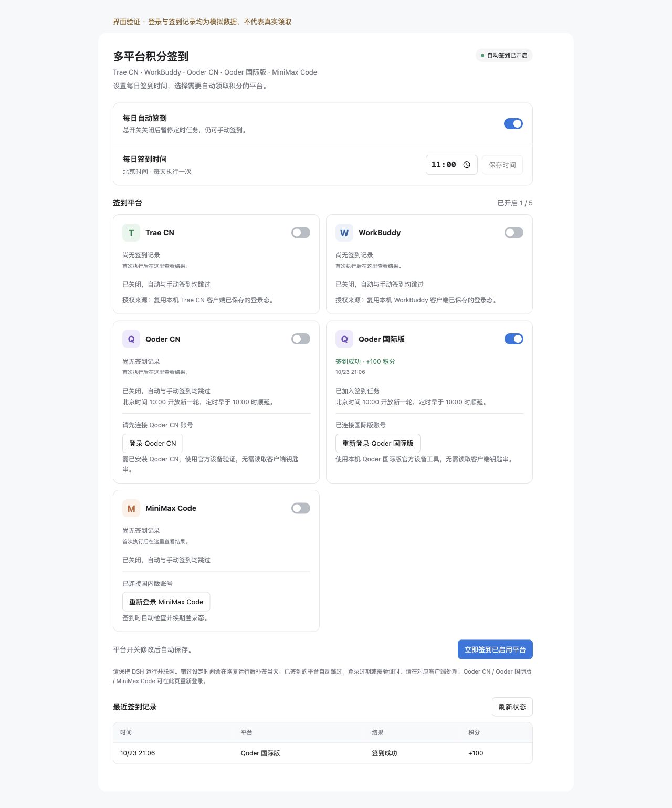Enable the Trae CN platform toggle
672x808 pixels.
pyautogui.click(x=301, y=233)
